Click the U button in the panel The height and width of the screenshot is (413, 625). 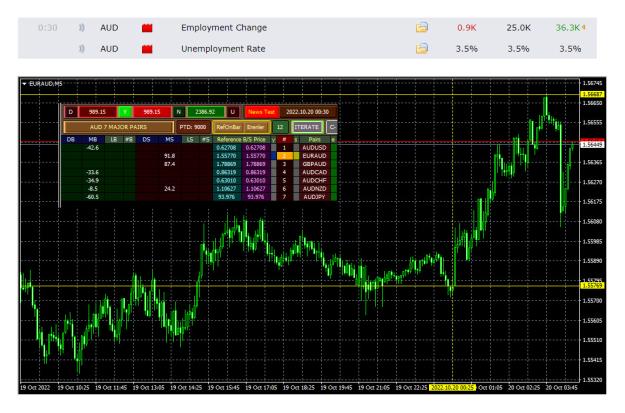coord(233,112)
